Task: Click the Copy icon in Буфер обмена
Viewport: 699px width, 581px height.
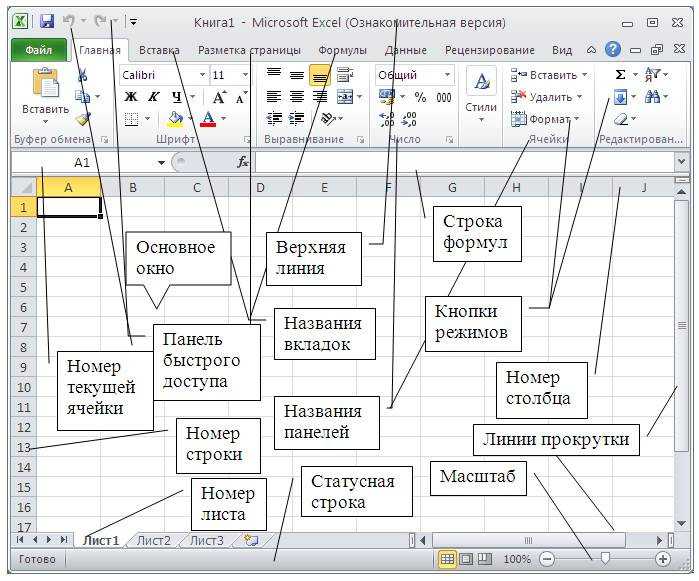Action: point(82,96)
